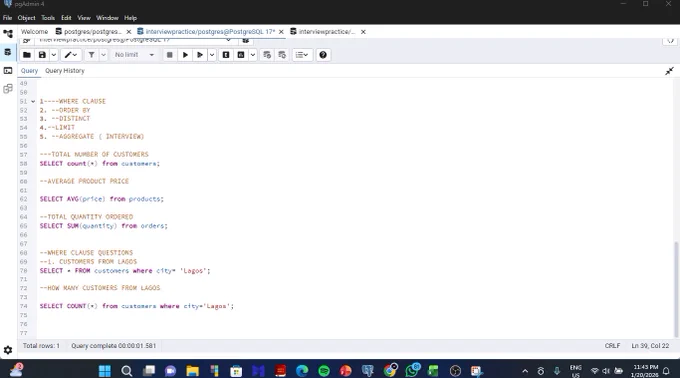
Task: Open WhatsApp from the taskbar
Action: pos(412,371)
